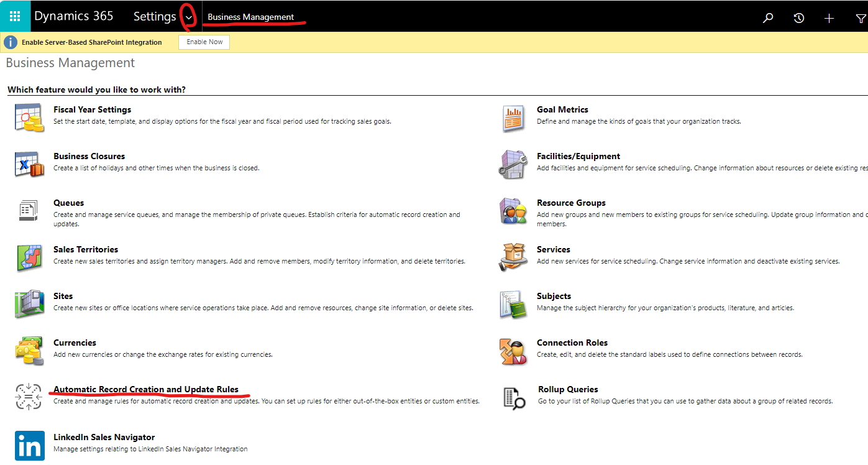Click the LinkedIn Sales Navigator logo
The width and height of the screenshot is (868, 465).
coord(30,446)
